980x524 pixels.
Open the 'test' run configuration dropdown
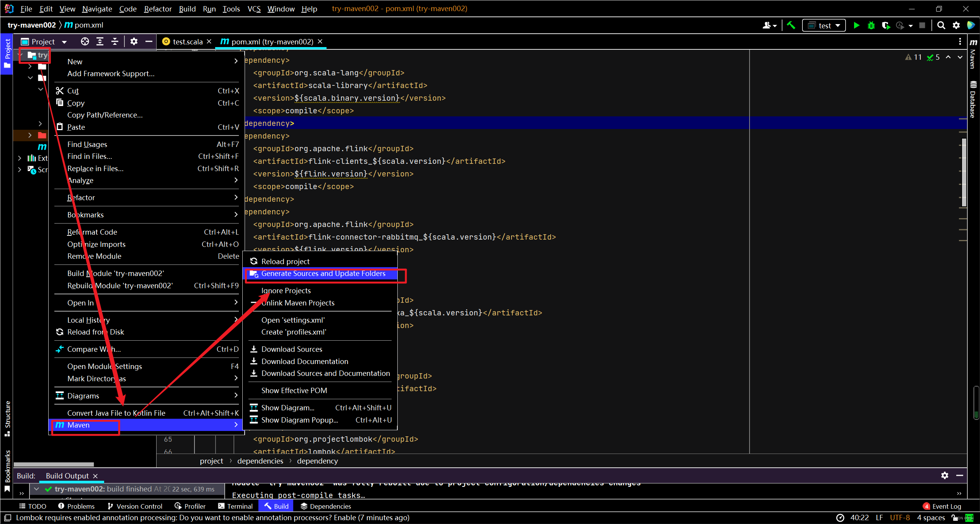[x=838, y=25]
